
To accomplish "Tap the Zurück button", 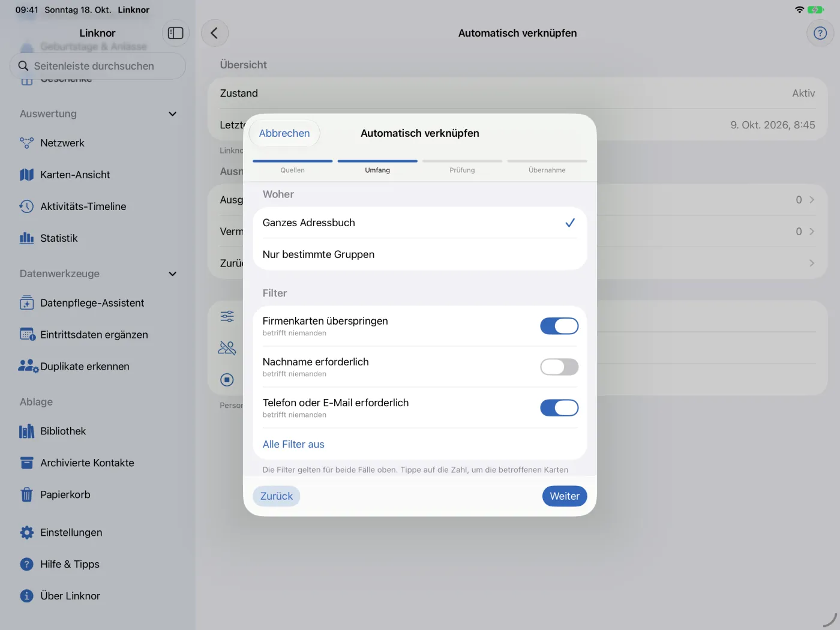I will 277,496.
